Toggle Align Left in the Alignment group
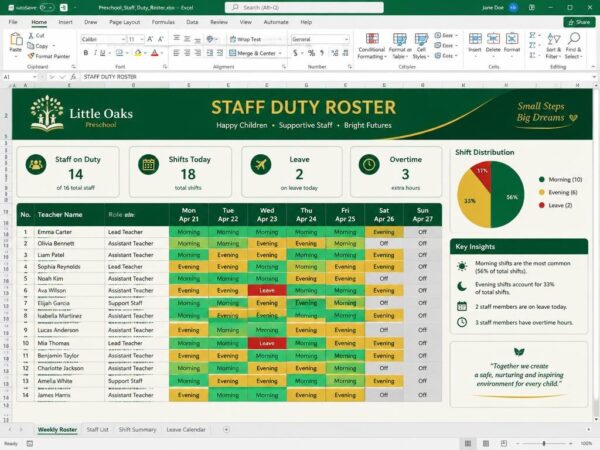Viewport: 600px width, 450px height. point(176,53)
